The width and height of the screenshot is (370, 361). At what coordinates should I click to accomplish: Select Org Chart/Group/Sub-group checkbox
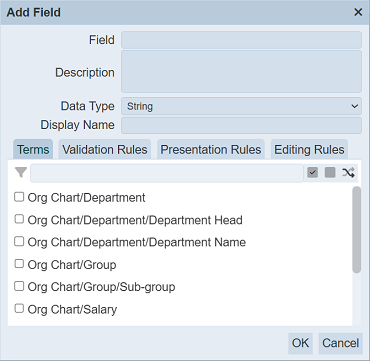click(19, 286)
